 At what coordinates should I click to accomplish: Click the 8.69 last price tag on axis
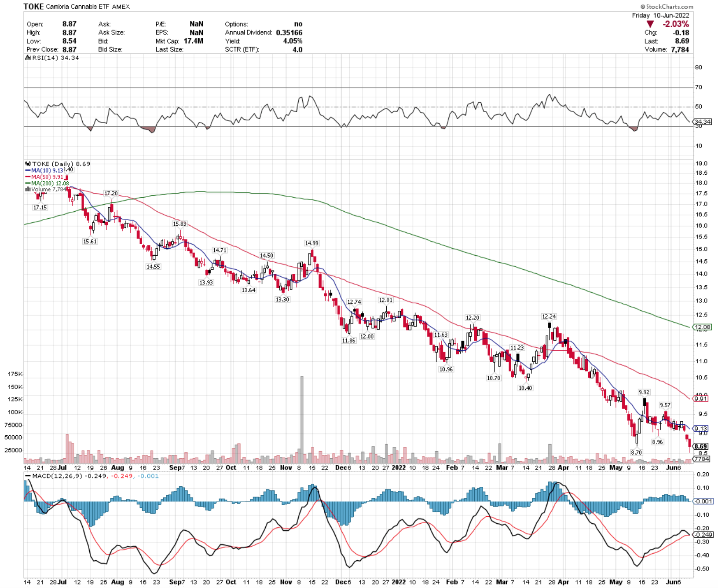click(x=701, y=446)
